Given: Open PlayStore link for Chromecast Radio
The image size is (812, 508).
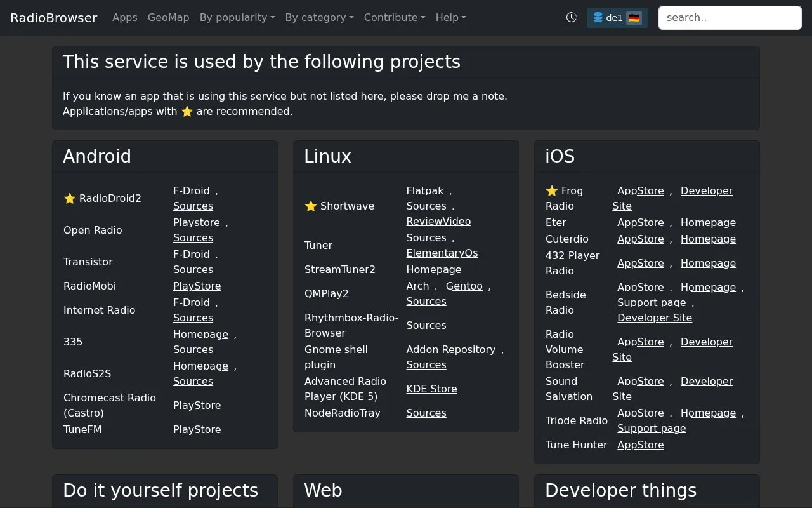Looking at the screenshot, I should (x=197, y=406).
